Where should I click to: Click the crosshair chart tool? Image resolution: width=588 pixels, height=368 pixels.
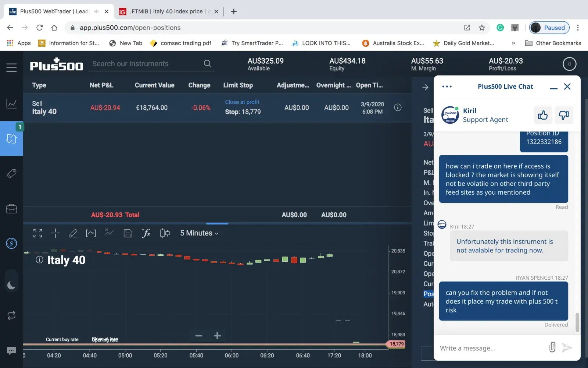[55, 233]
